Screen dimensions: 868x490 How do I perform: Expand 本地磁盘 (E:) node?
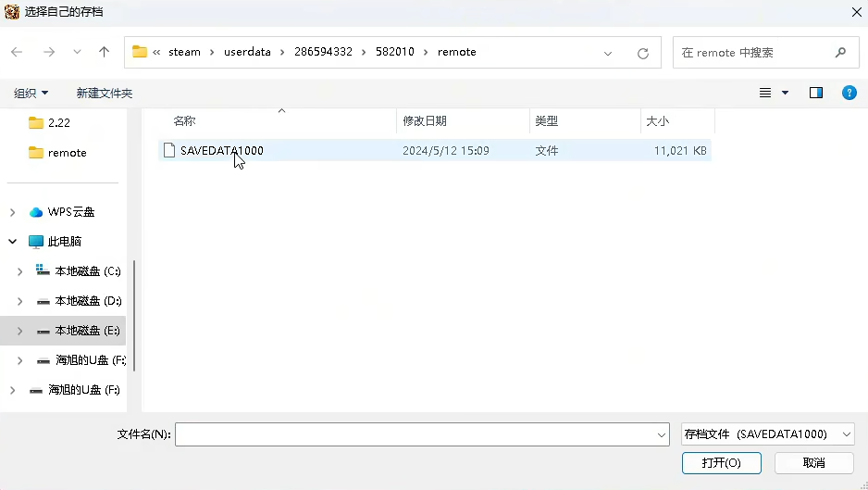pyautogui.click(x=20, y=331)
